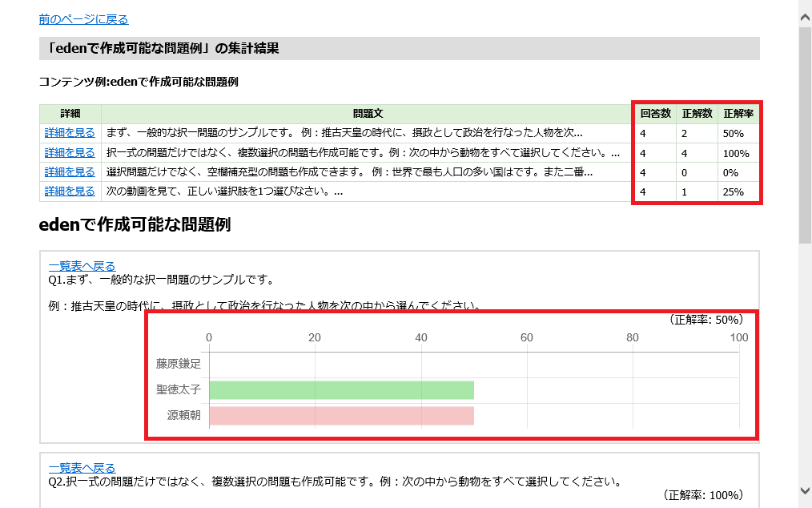Click the chart axis label 80
812x508 pixels.
(633, 337)
